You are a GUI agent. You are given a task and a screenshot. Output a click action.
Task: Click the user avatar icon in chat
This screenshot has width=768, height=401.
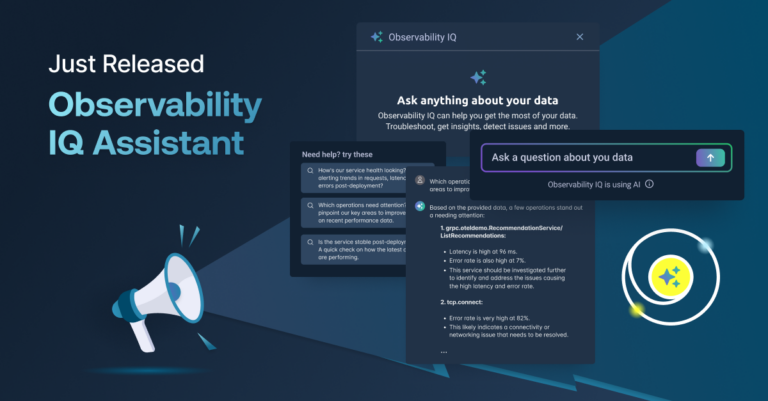(420, 182)
